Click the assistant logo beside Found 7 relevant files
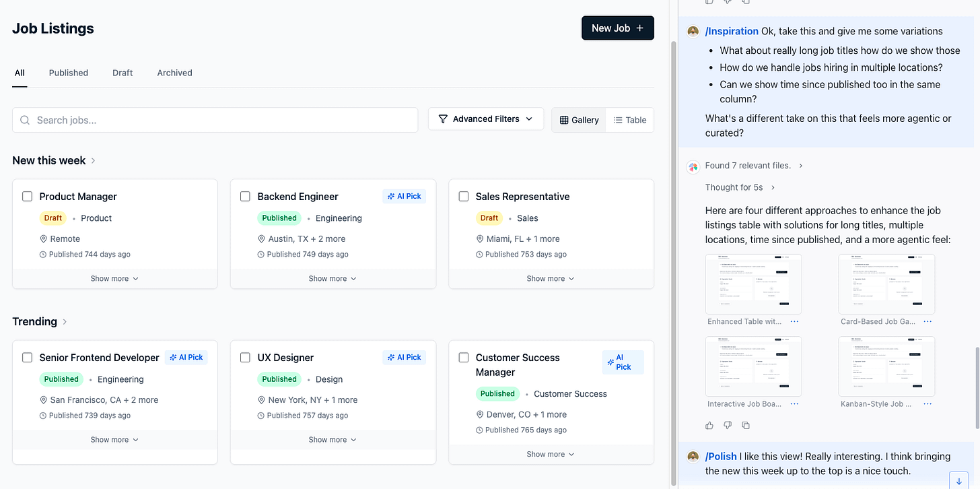Viewport: 980px width, 489px height. (693, 166)
